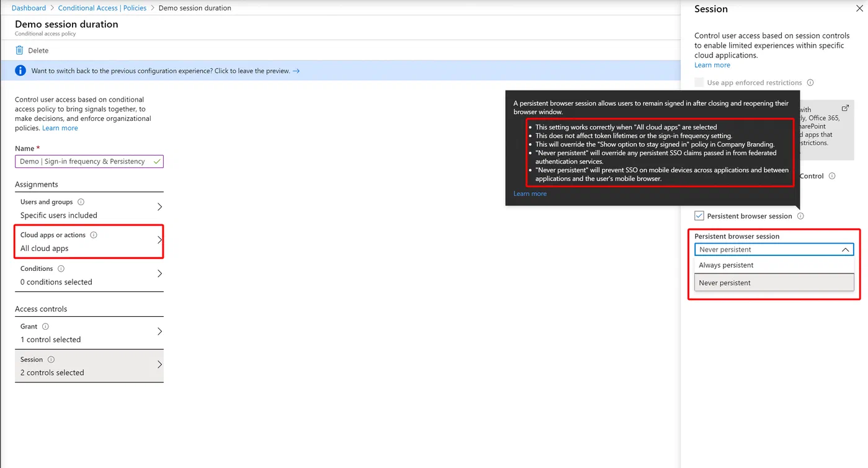Choose 'Never persistent' option in the list
868x468 pixels.
774,283
